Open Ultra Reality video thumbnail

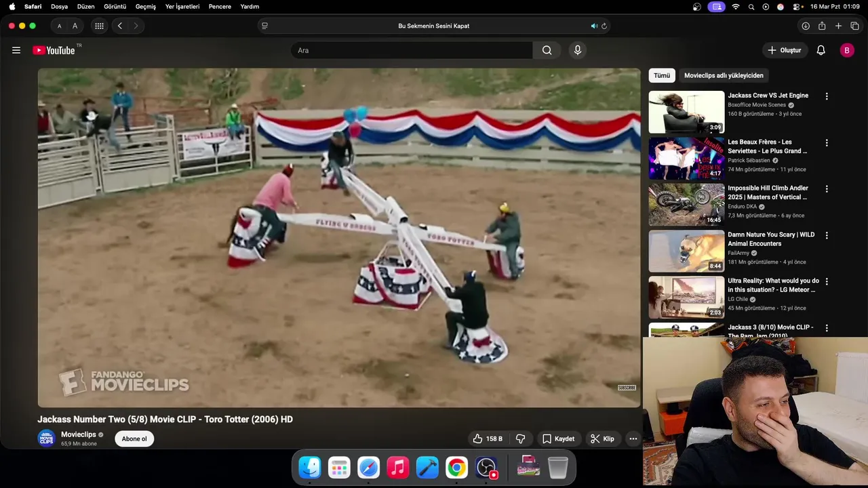tap(686, 297)
